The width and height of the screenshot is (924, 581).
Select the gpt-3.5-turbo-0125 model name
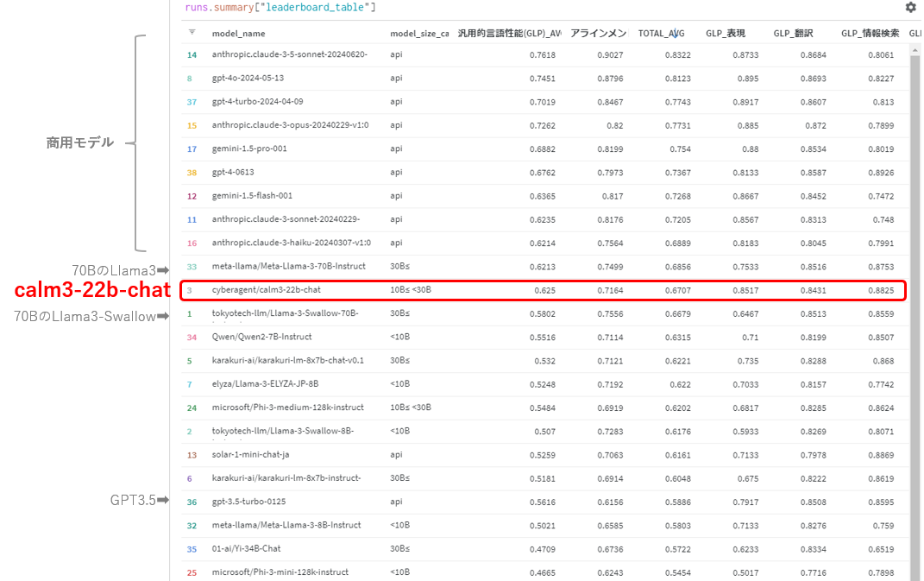tap(248, 502)
